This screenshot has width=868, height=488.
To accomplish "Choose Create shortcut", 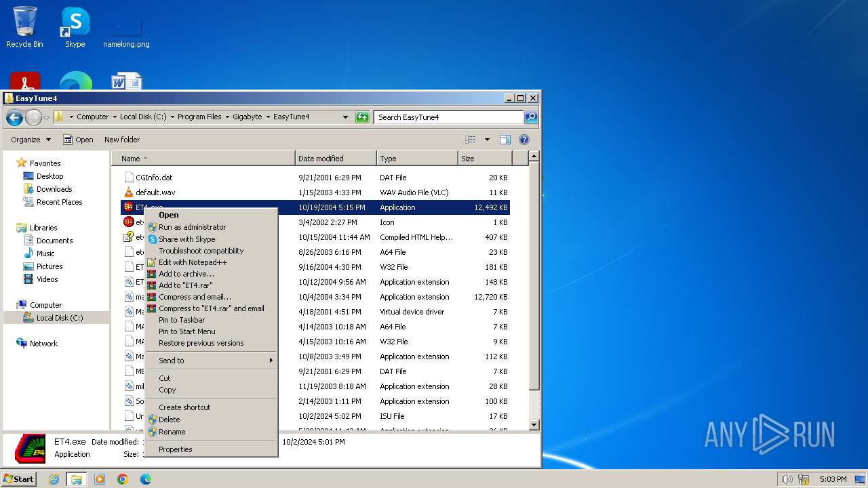I will pyautogui.click(x=211, y=407).
